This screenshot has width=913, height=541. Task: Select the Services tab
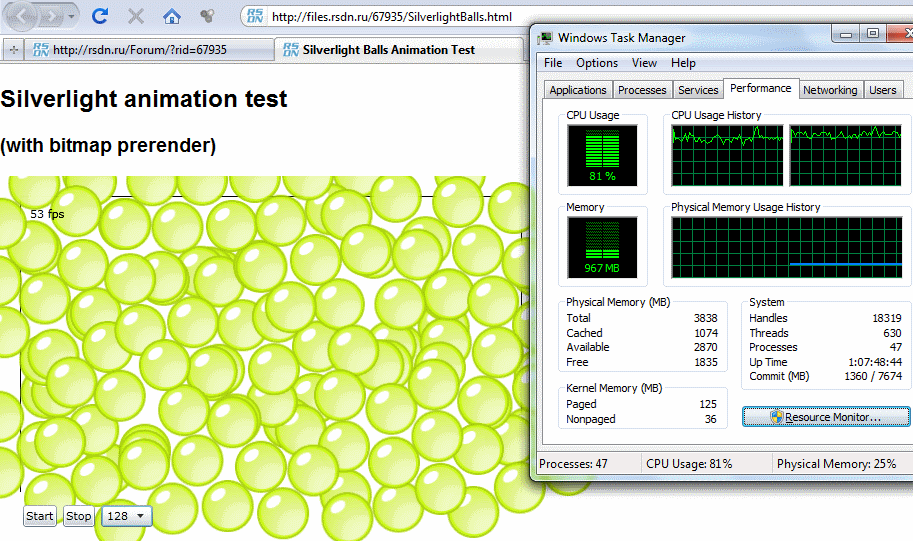pos(698,90)
